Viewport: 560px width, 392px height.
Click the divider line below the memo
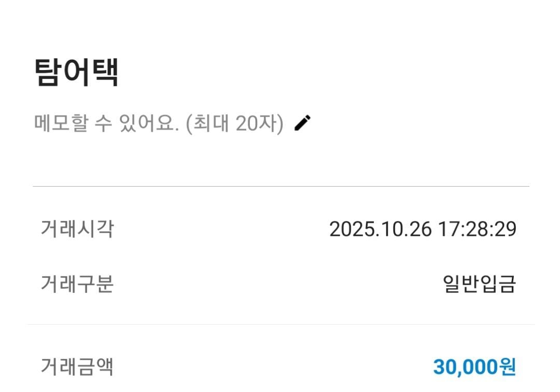(x=281, y=186)
